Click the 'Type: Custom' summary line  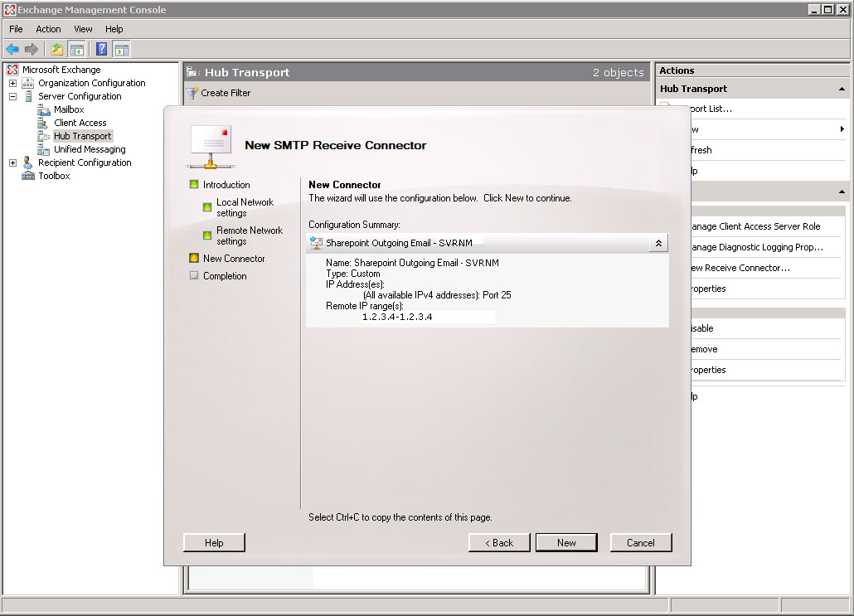pos(353,274)
